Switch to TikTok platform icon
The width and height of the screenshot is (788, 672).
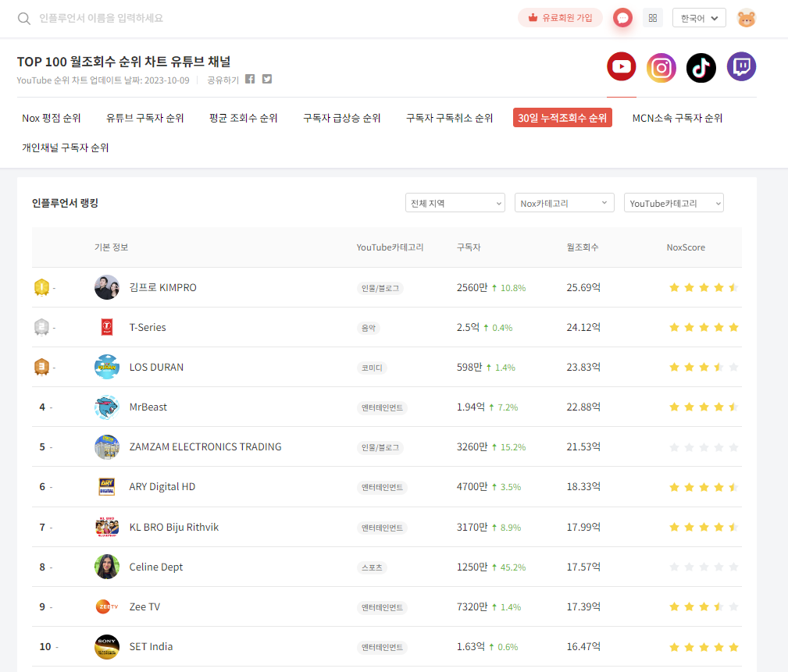pyautogui.click(x=701, y=67)
